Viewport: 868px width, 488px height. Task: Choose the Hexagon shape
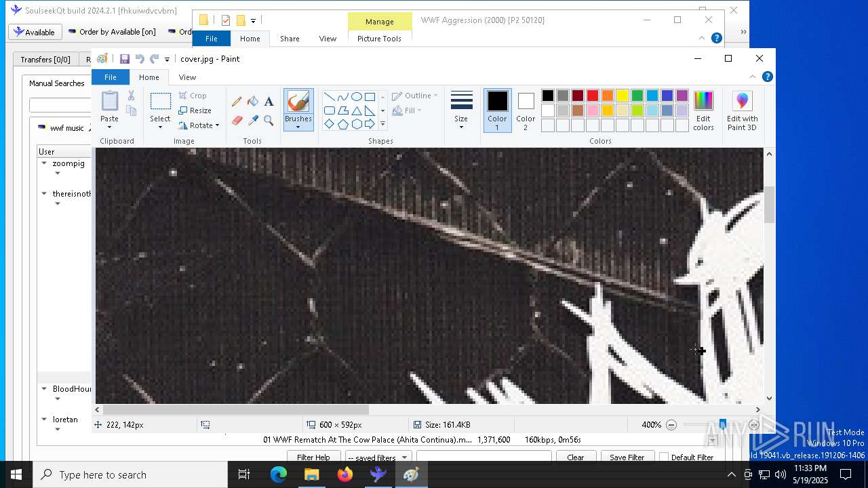coord(356,124)
